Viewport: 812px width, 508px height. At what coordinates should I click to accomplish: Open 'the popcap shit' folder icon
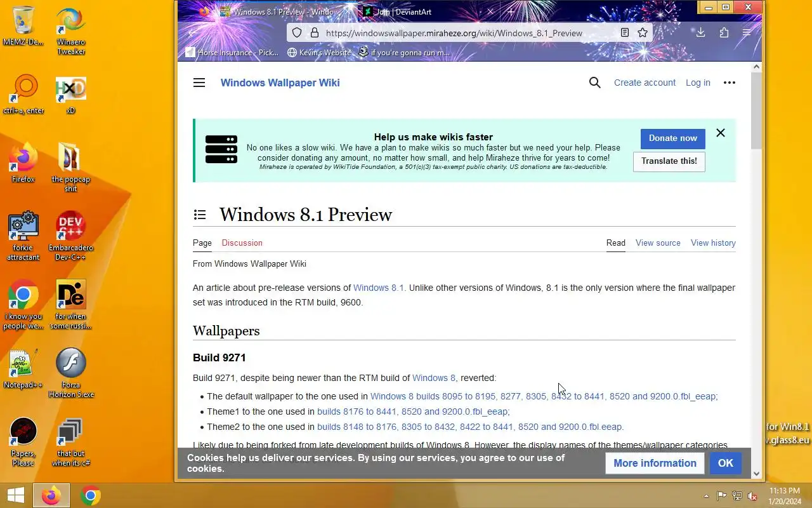70,166
